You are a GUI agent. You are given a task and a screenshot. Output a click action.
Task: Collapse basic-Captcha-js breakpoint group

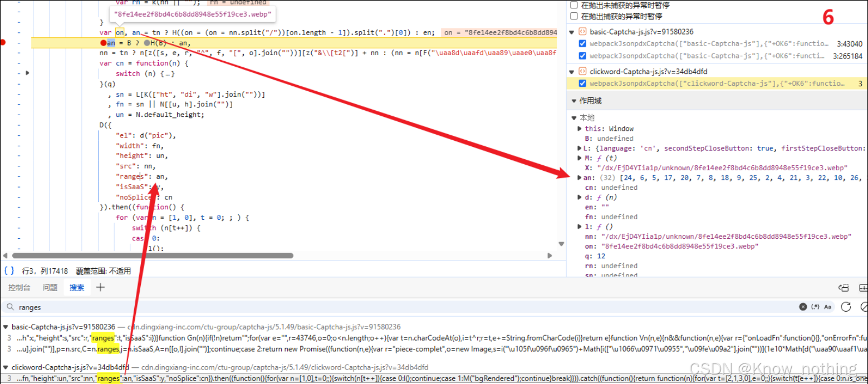(x=572, y=32)
